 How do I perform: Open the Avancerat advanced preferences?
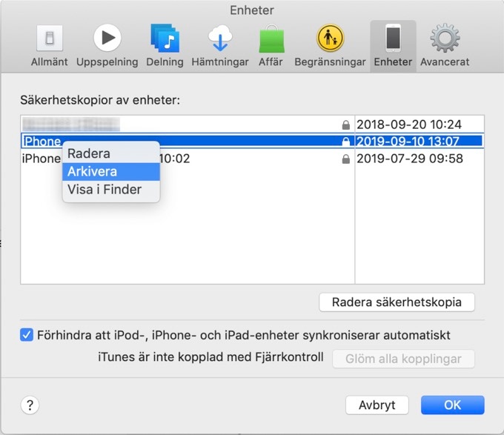[x=445, y=46]
